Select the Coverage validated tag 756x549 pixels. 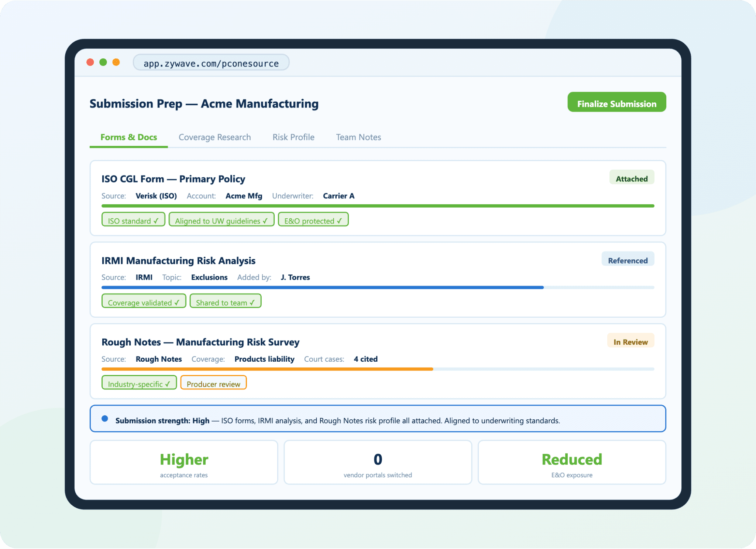[144, 301]
